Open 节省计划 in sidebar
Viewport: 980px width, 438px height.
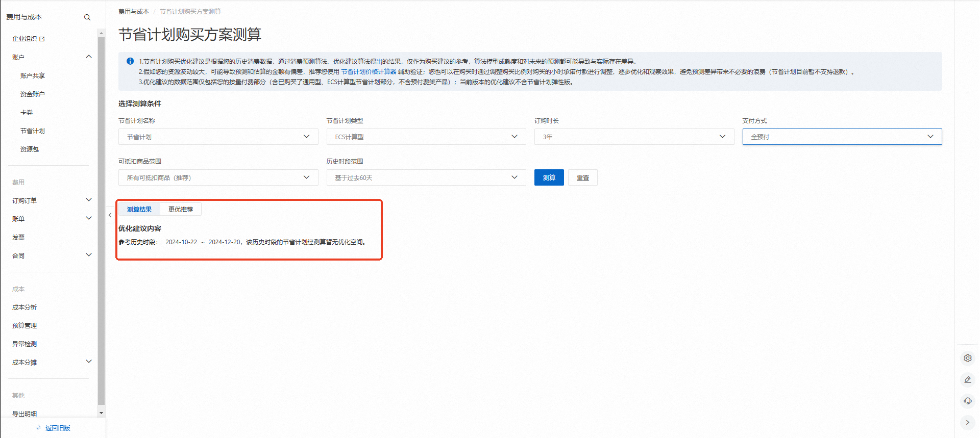pos(33,131)
